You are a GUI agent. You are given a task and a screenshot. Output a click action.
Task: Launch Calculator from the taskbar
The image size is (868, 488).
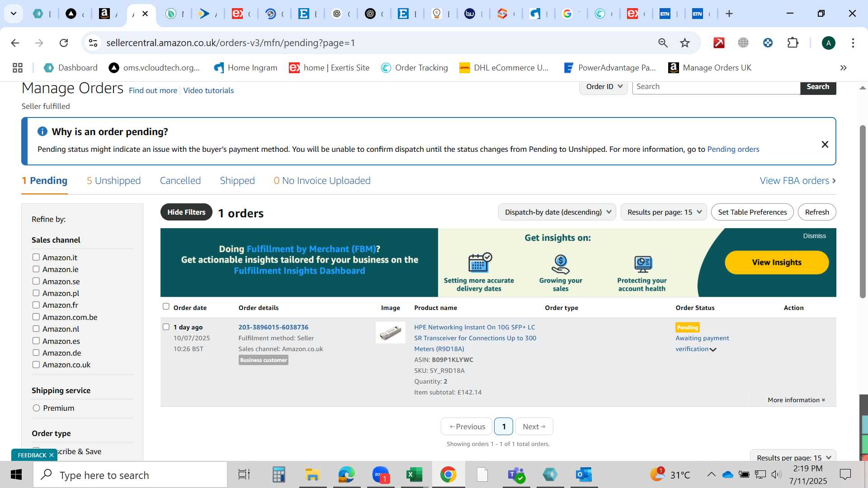(x=278, y=475)
